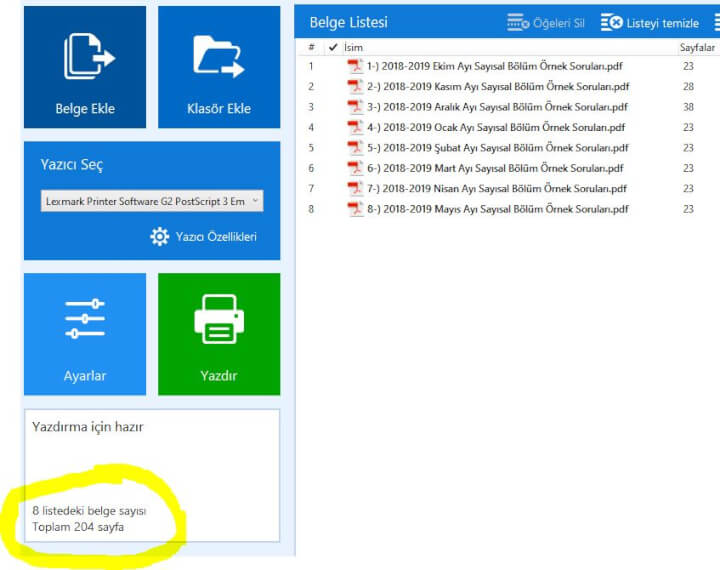This screenshot has width=720, height=570.
Task: Expand the Lexmark printer selection dropdown
Action: [152, 201]
